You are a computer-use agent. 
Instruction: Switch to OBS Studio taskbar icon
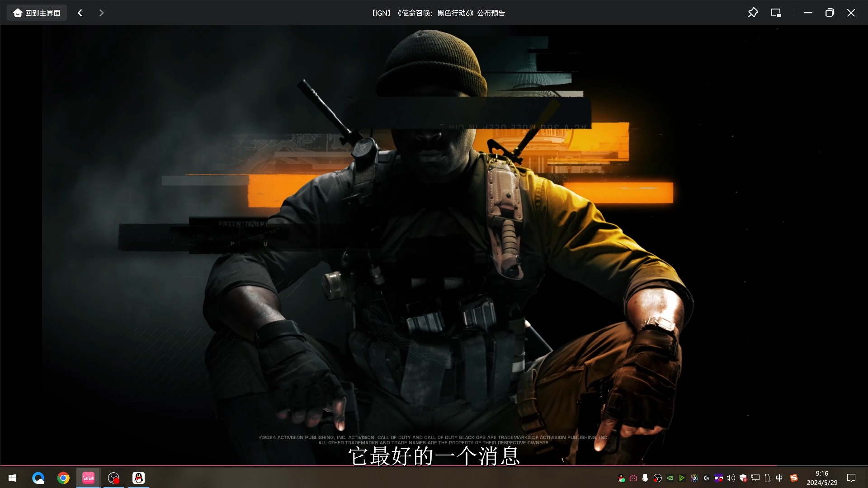(113, 478)
